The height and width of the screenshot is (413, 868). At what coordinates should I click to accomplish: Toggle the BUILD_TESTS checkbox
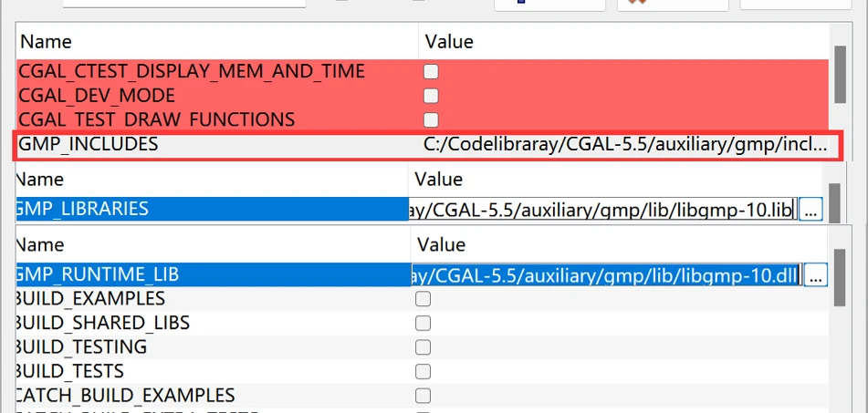424,372
